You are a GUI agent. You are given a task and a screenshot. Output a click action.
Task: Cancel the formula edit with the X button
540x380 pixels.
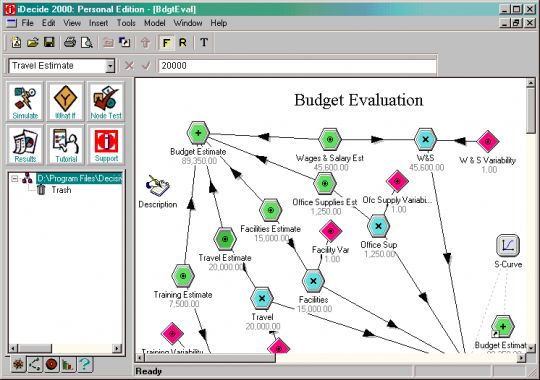point(129,65)
